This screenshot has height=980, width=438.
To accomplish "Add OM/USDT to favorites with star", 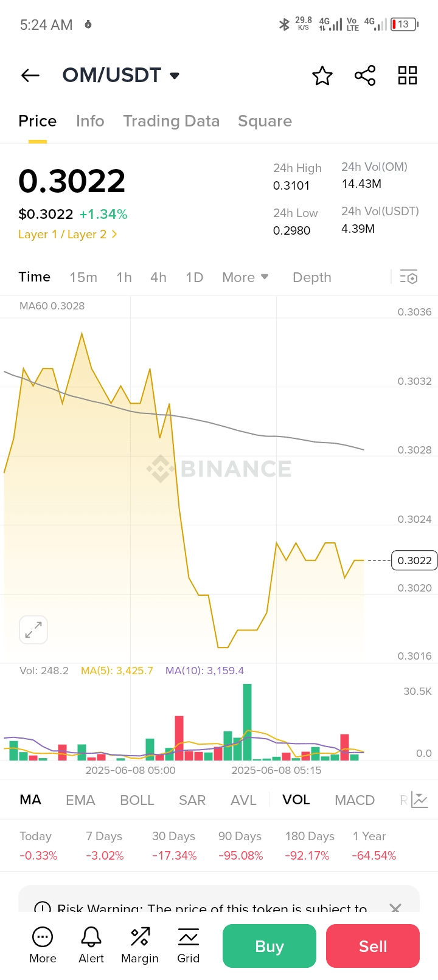I will [322, 76].
